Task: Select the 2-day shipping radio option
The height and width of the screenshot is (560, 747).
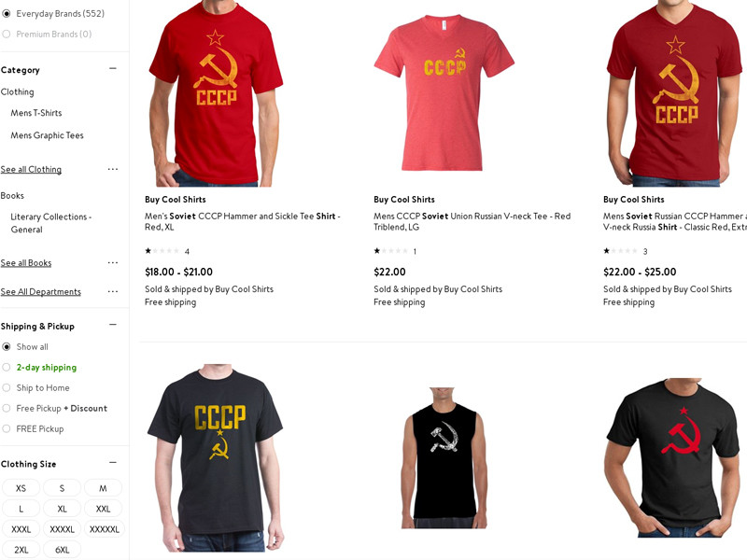Action: point(7,367)
